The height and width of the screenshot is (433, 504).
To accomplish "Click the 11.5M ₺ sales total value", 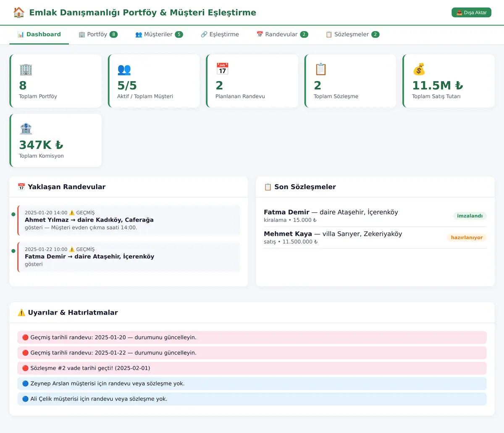I will 437,85.
